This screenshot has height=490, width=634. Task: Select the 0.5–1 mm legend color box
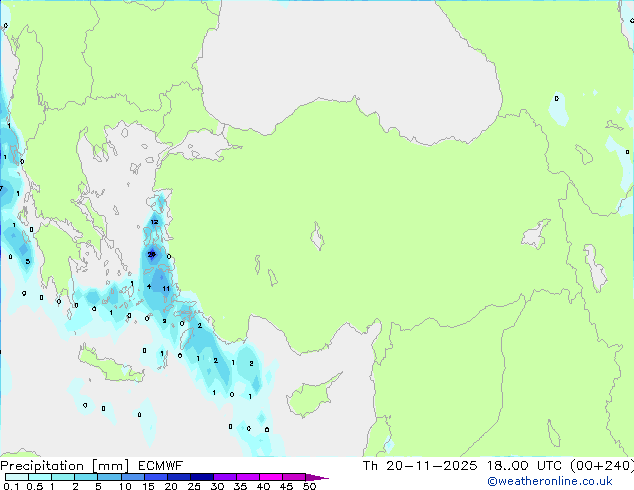coord(40,477)
